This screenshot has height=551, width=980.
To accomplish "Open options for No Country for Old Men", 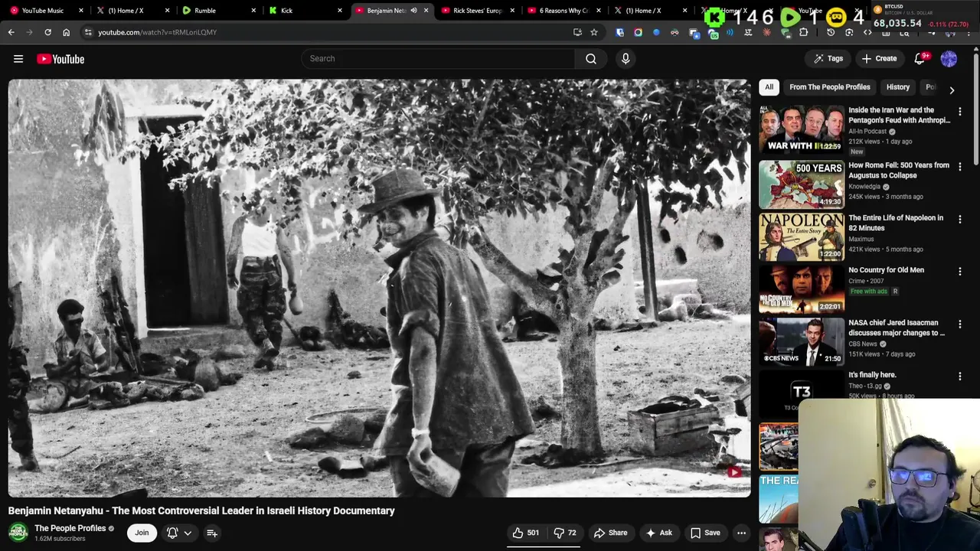I will (960, 272).
